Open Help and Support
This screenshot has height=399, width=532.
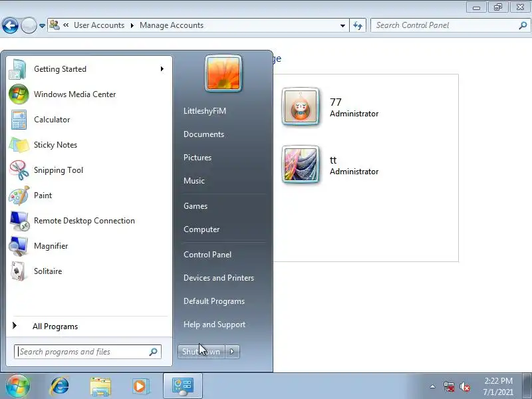pyautogui.click(x=214, y=325)
